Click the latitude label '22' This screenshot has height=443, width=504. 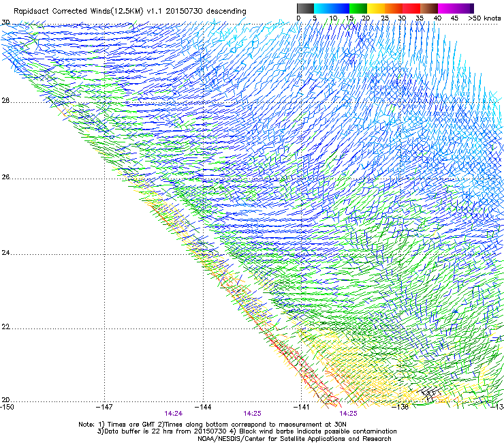click(x=5, y=327)
